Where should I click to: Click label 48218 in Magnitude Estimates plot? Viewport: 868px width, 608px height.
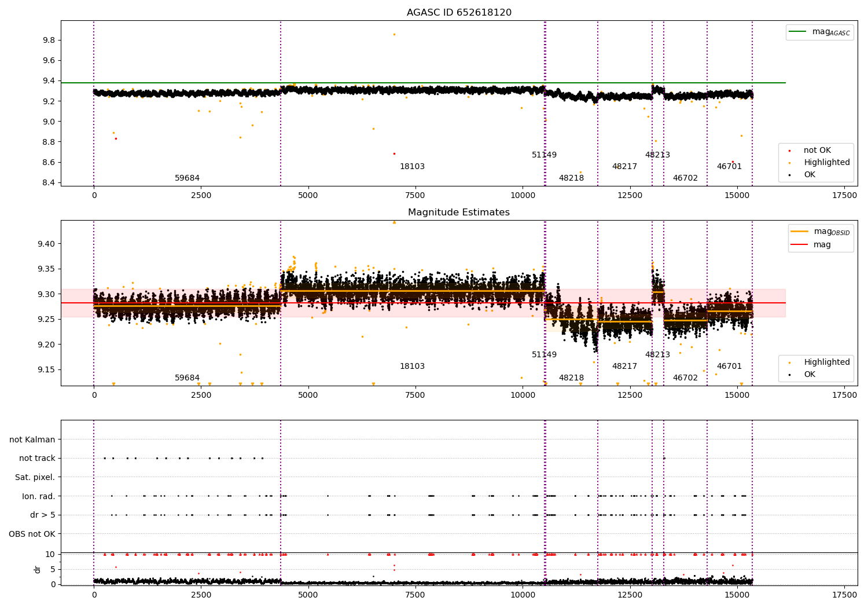tap(571, 378)
